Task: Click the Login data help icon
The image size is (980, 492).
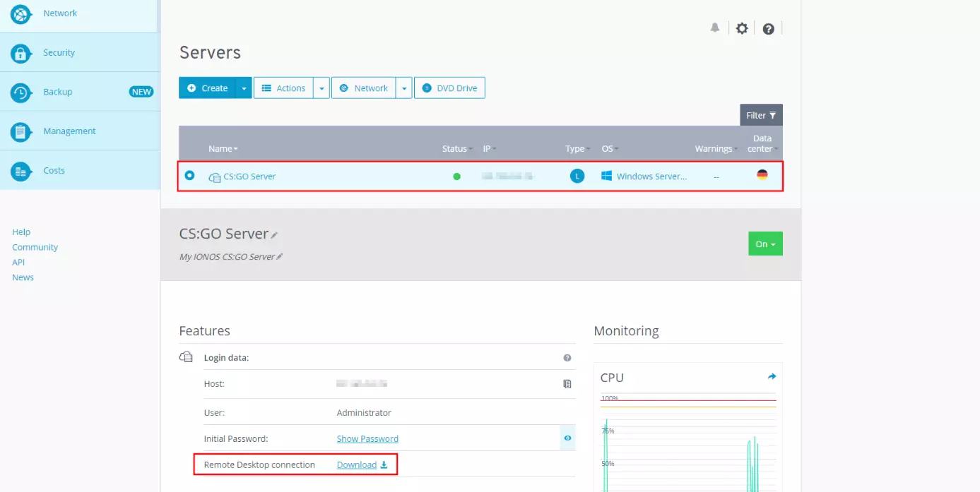Action: coord(567,358)
